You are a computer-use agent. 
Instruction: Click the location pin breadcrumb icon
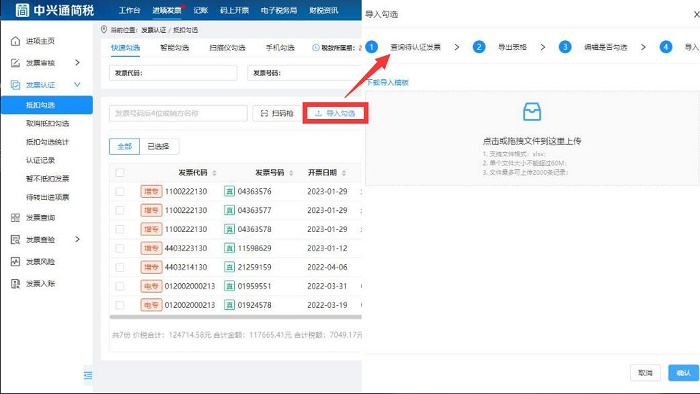coord(104,29)
